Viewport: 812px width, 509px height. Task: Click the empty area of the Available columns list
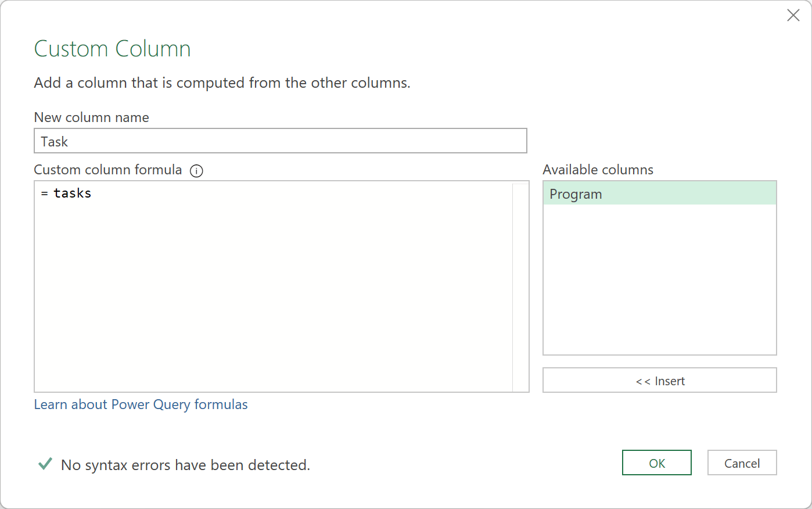click(659, 279)
